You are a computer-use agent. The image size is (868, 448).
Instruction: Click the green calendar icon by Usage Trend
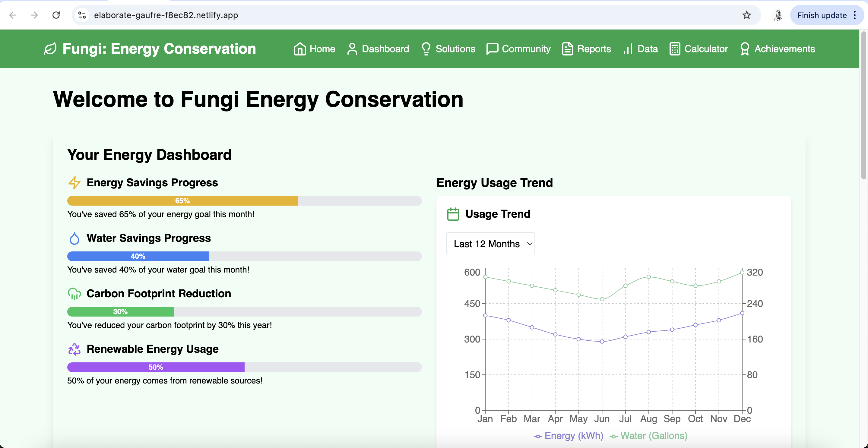point(453,214)
